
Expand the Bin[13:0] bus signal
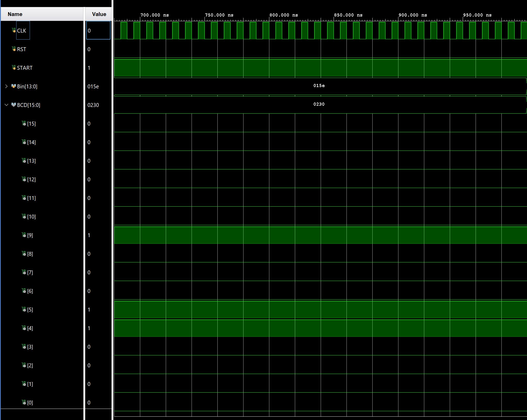[x=6, y=86]
